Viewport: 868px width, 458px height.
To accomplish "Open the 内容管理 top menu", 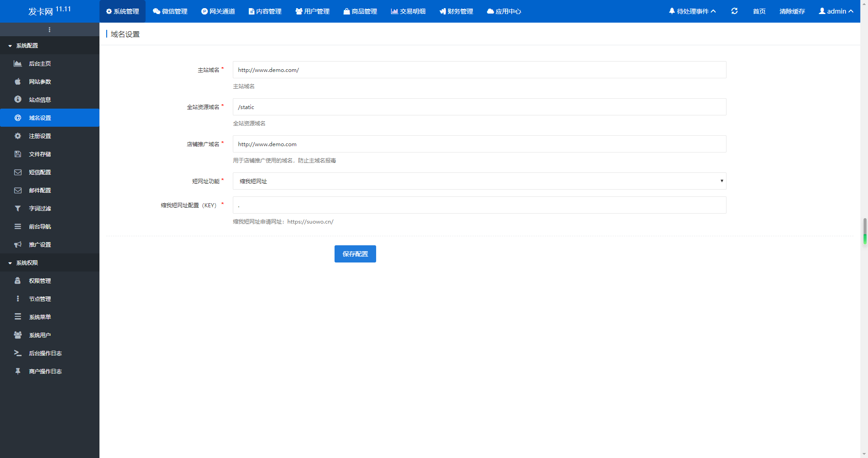I will 265,11.
